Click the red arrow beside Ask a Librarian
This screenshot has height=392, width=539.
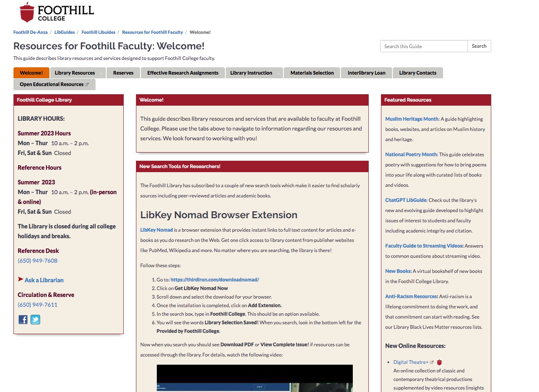point(20,279)
